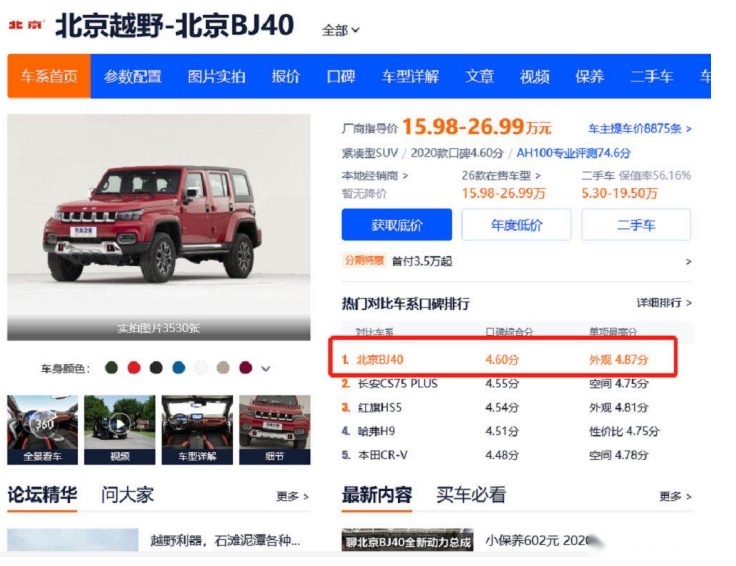Click the 15.98-26.99万 in-sale price
The width and height of the screenshot is (736, 566).
pos(503,193)
